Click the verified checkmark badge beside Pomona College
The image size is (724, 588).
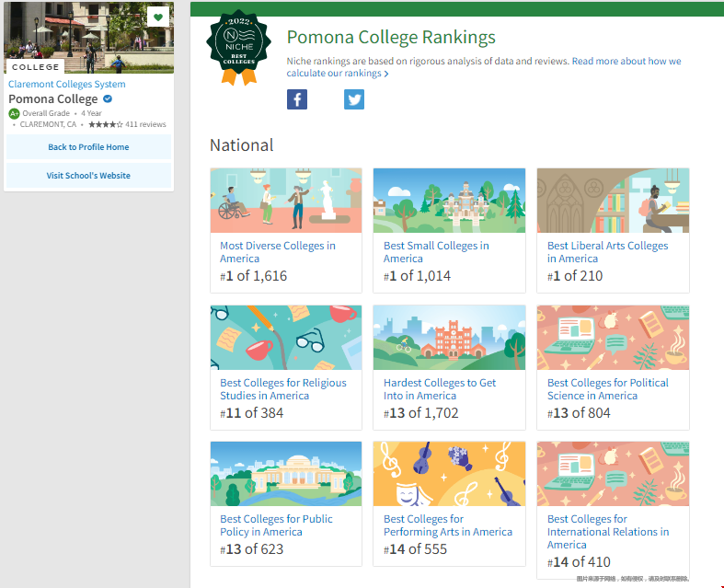click(108, 98)
